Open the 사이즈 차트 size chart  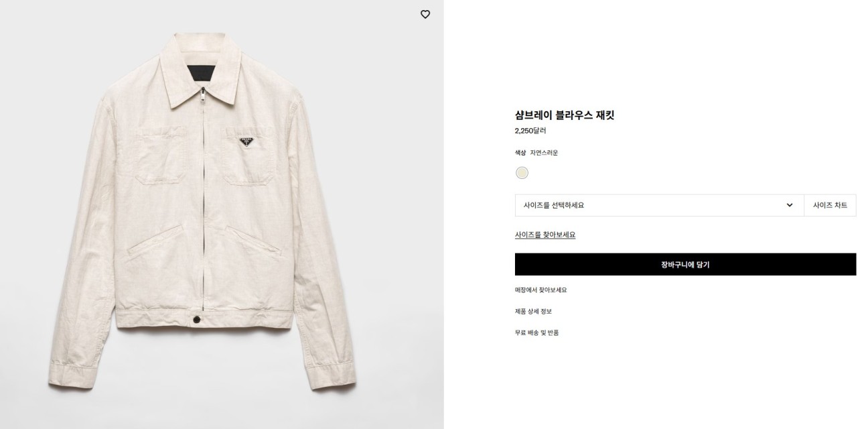coord(830,205)
